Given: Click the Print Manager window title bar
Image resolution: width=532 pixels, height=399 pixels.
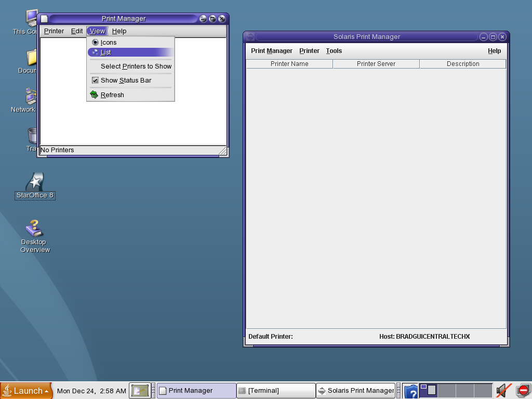Looking at the screenshot, I should [x=124, y=19].
